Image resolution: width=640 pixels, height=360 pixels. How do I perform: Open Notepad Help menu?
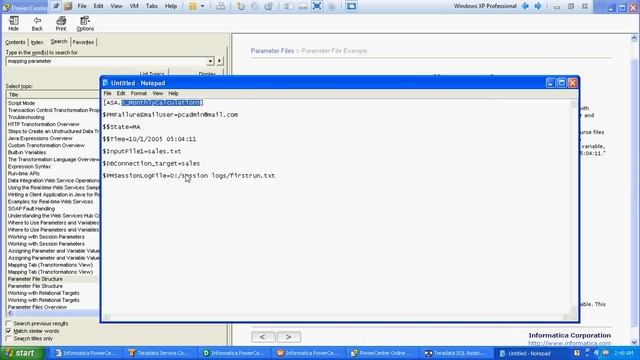click(x=173, y=93)
